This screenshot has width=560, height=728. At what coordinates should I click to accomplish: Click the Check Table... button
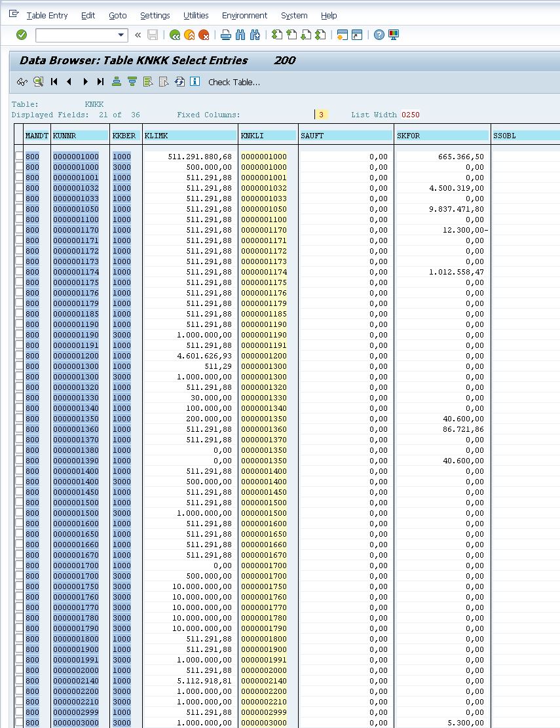coord(234,82)
